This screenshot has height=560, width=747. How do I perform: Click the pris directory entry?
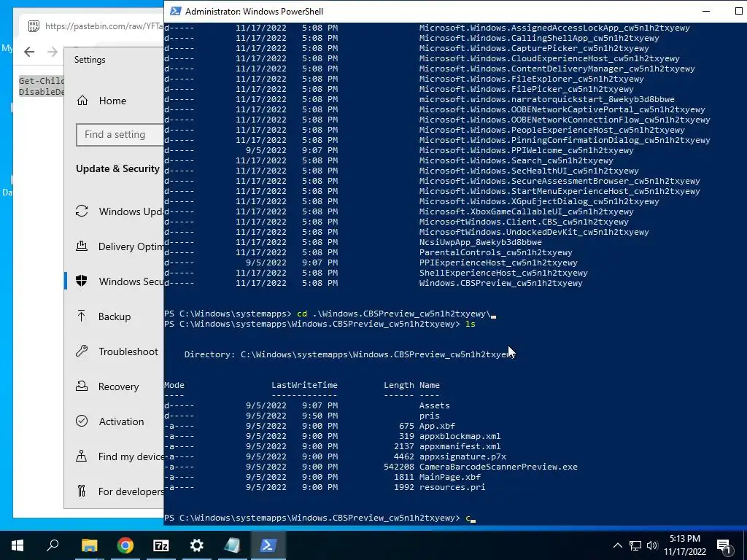point(429,416)
